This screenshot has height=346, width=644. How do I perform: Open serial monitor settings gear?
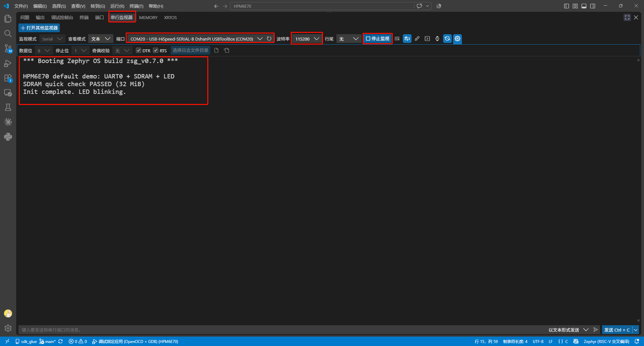pyautogui.click(x=458, y=39)
